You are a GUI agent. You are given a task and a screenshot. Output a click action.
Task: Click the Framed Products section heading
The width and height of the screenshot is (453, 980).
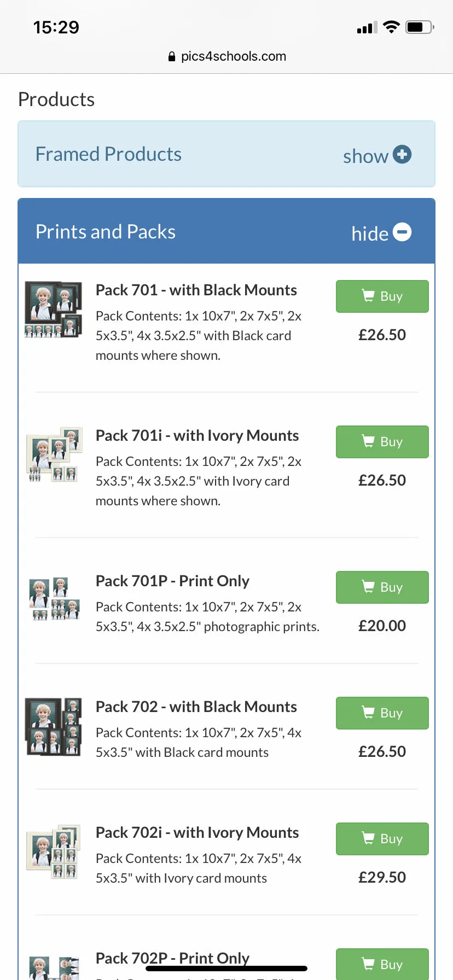(x=108, y=154)
